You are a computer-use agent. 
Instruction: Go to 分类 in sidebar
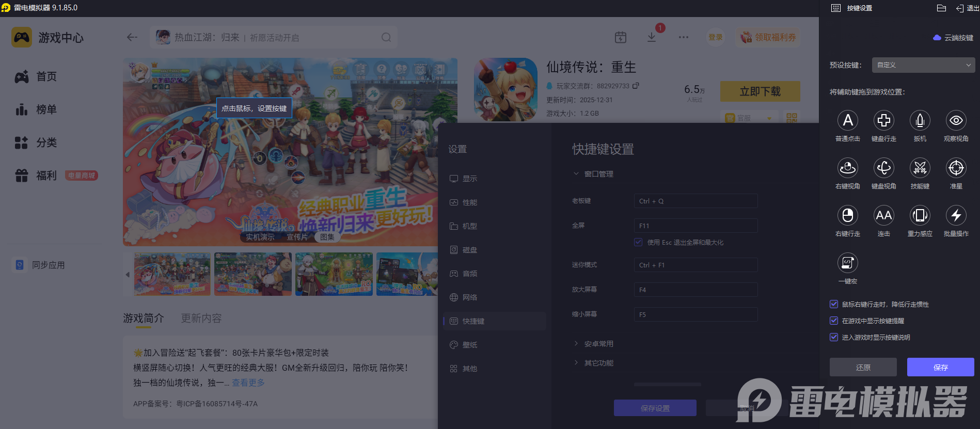[36, 142]
